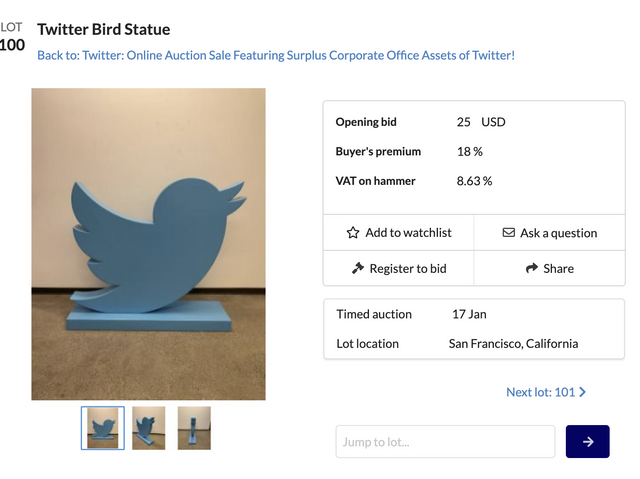Click the gavel icon beside Register to bid
Image resolution: width=640 pixels, height=479 pixels.
pos(358,268)
